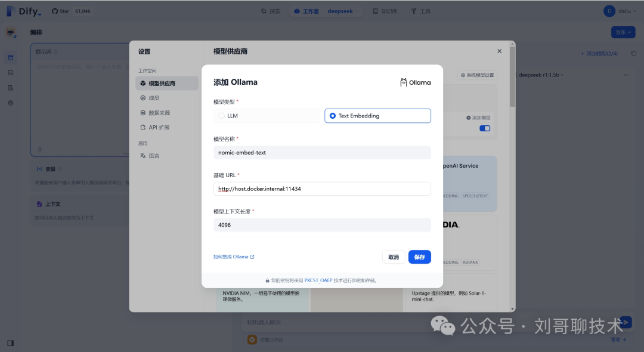Open the Language settings section
644x352 pixels.
[x=167, y=156]
